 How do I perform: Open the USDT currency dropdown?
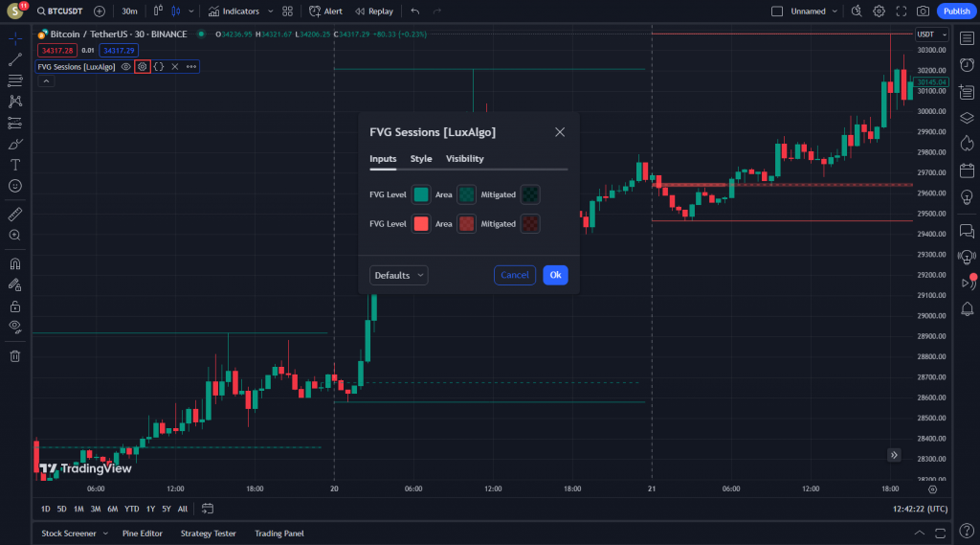931,34
